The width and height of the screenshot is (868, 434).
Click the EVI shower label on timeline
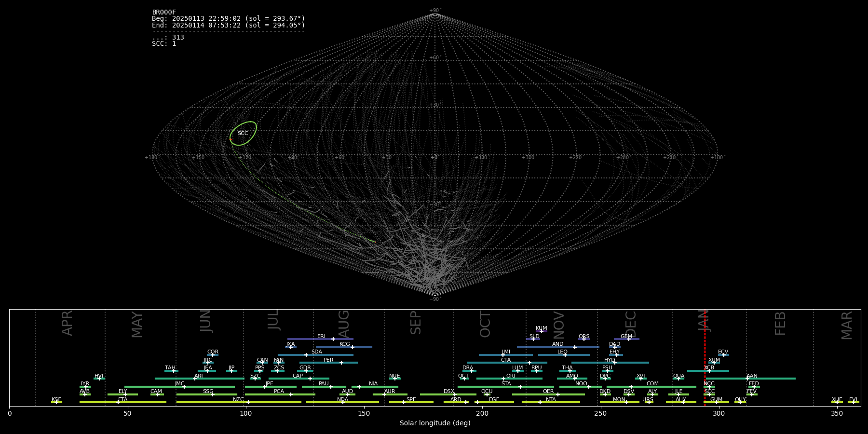[854, 399]
